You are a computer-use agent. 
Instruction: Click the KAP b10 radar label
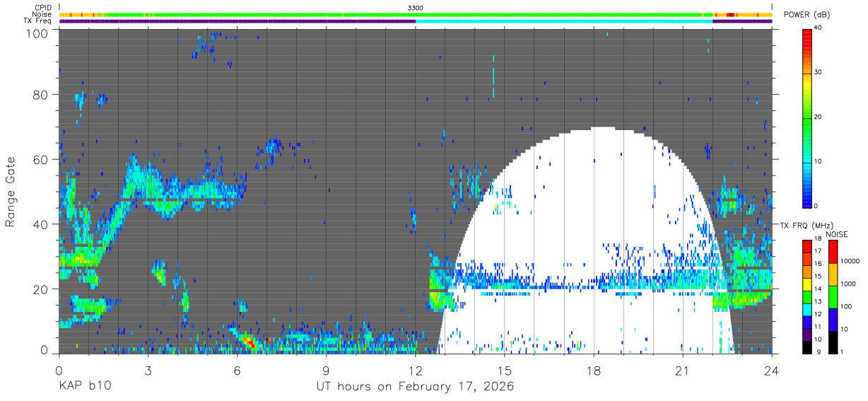pos(84,387)
